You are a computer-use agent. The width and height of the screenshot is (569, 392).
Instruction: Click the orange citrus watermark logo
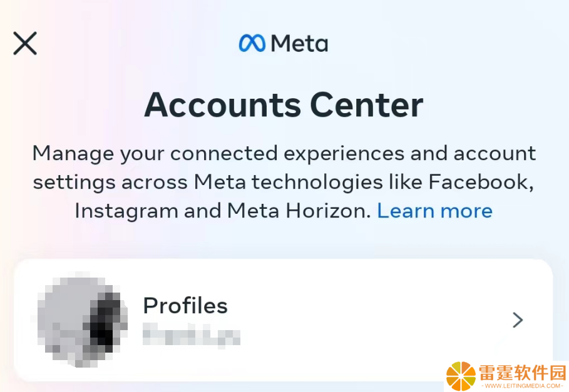click(461, 376)
